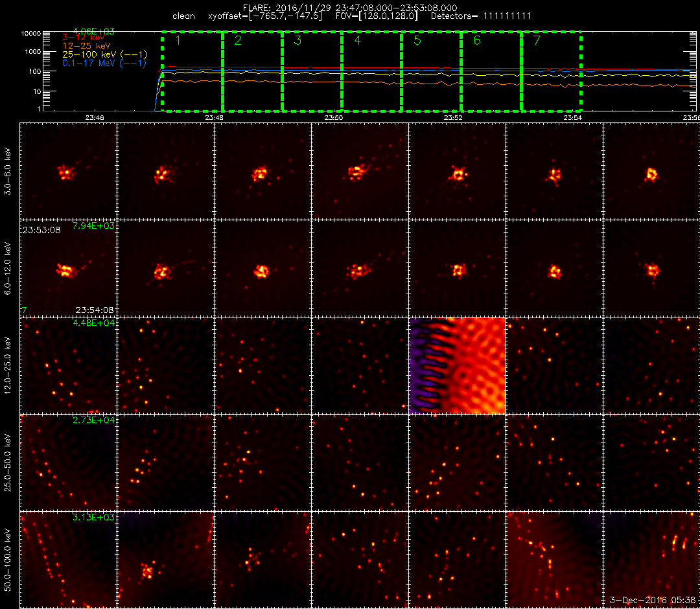This screenshot has height=609, width=700.
Task: Select interval 6 marker in the light curve
Action: pos(477,40)
